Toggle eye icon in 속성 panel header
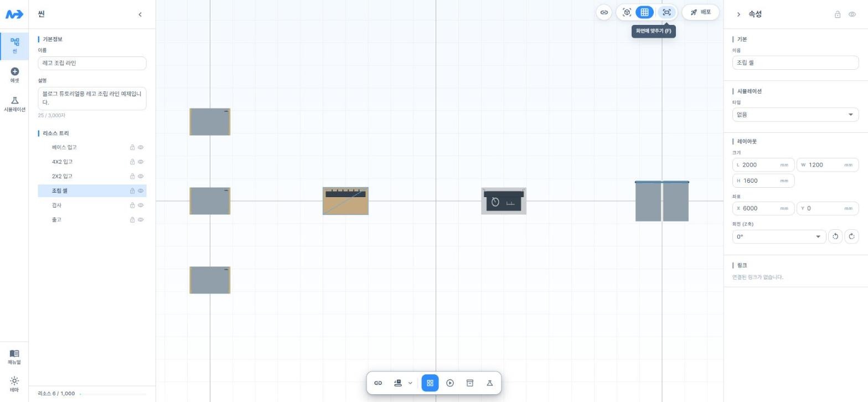This screenshot has width=868, height=402. click(852, 14)
